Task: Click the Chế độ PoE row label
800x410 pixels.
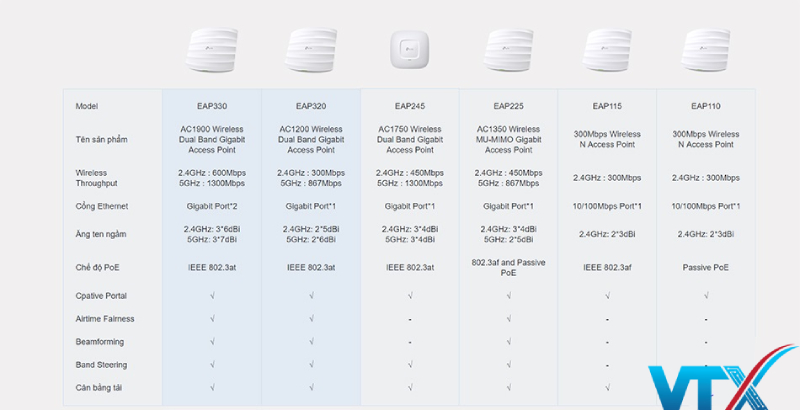Action: [x=97, y=267]
